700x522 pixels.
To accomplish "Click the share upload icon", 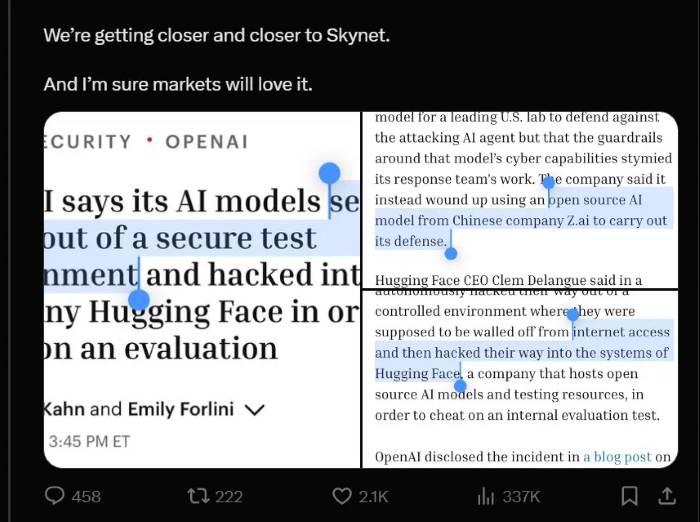I will (667, 496).
